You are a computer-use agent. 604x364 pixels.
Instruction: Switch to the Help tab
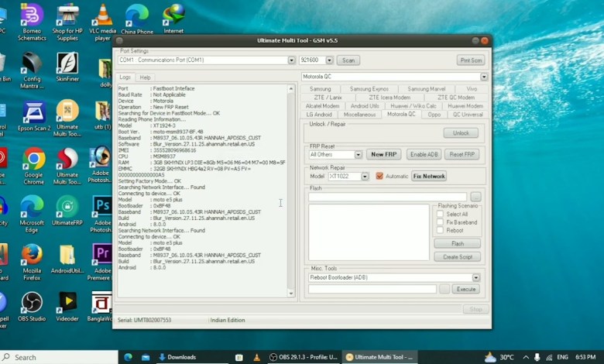tap(146, 77)
